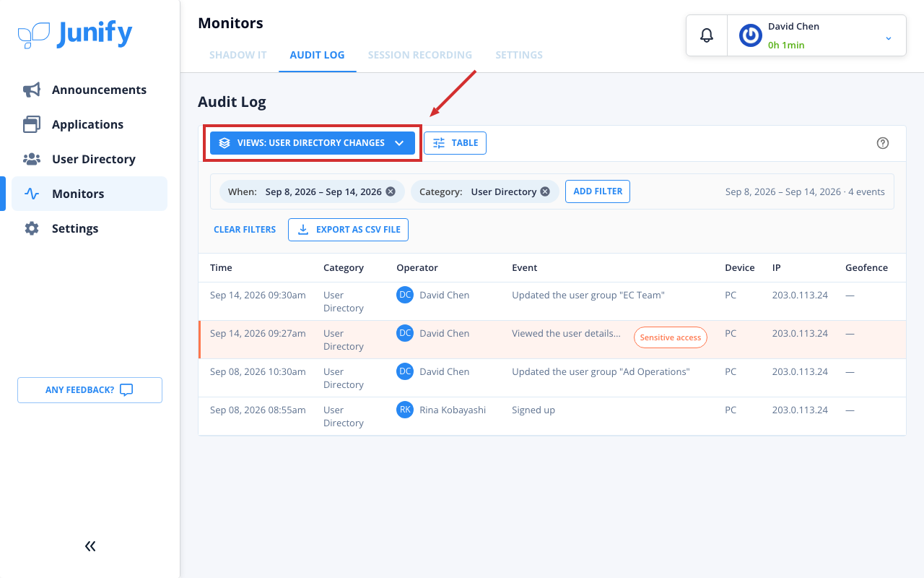Viewport: 924px width, 578px height.
Task: Click the Device column header
Action: coord(740,267)
